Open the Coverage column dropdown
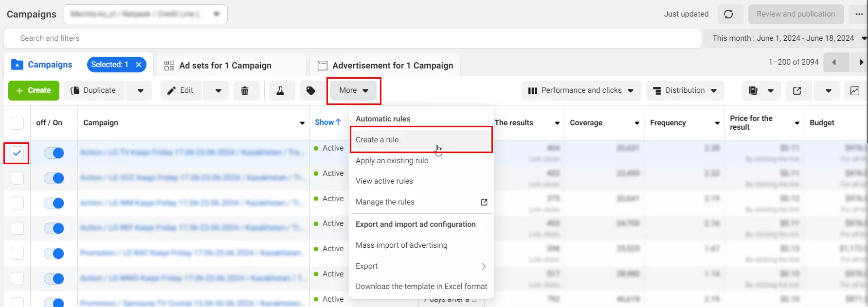 point(637,123)
